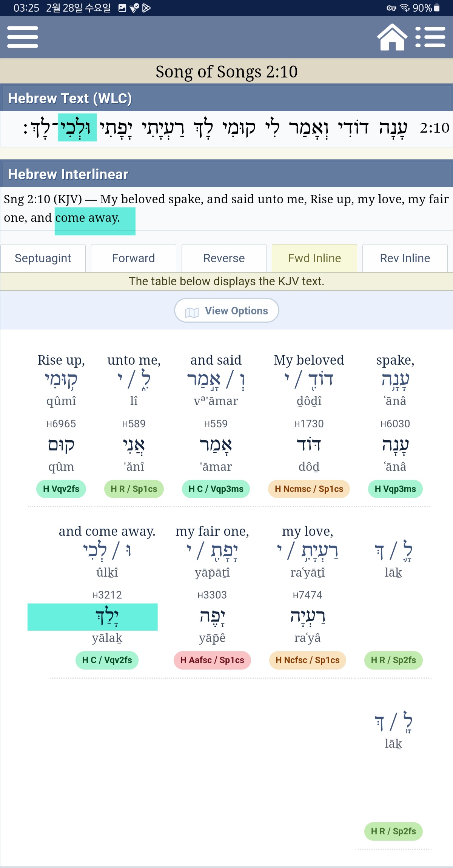Image resolution: width=453 pixels, height=868 pixels.
Task: Tap the H Vqv2fs parsing tag
Action: (61, 489)
